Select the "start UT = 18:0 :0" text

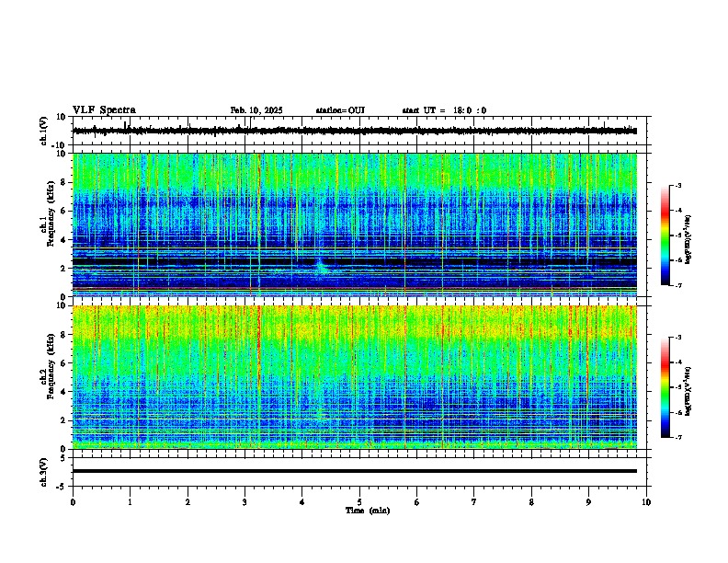point(444,110)
